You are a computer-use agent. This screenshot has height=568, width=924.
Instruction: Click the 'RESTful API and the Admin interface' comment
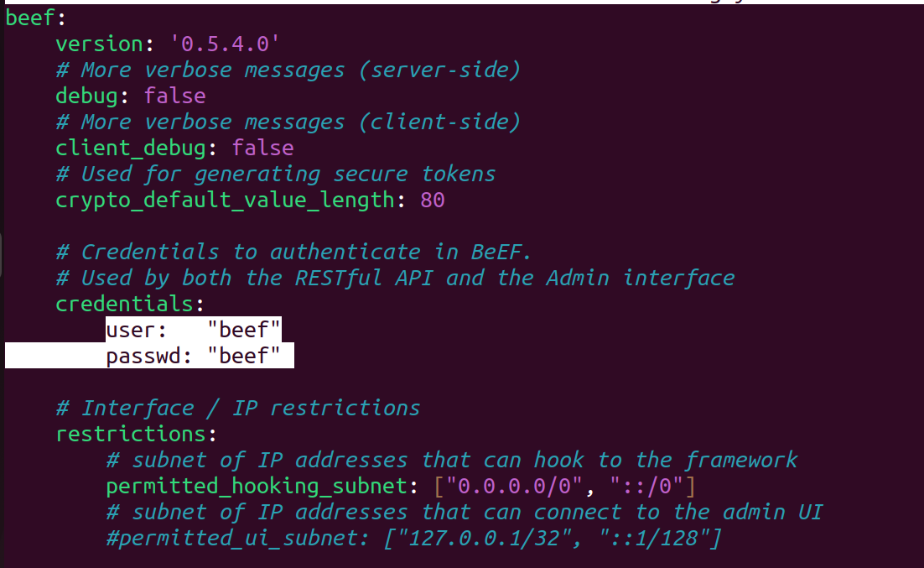(515, 278)
